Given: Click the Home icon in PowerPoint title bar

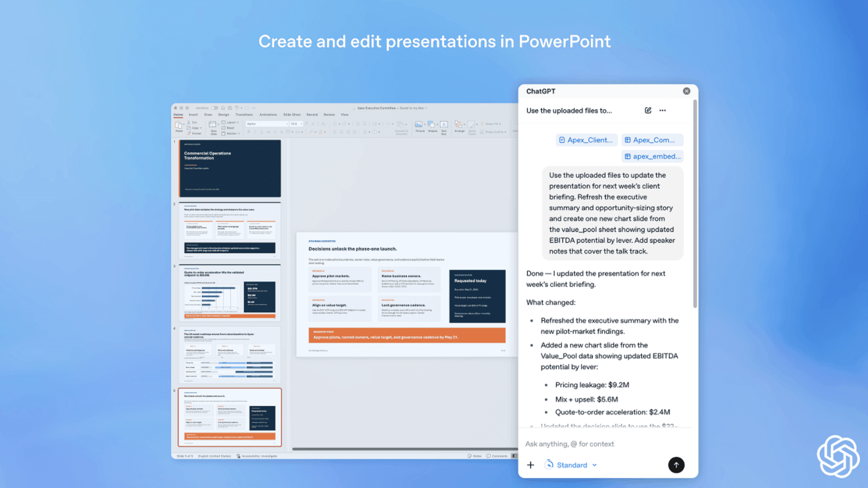Looking at the screenshot, I should 223,108.
